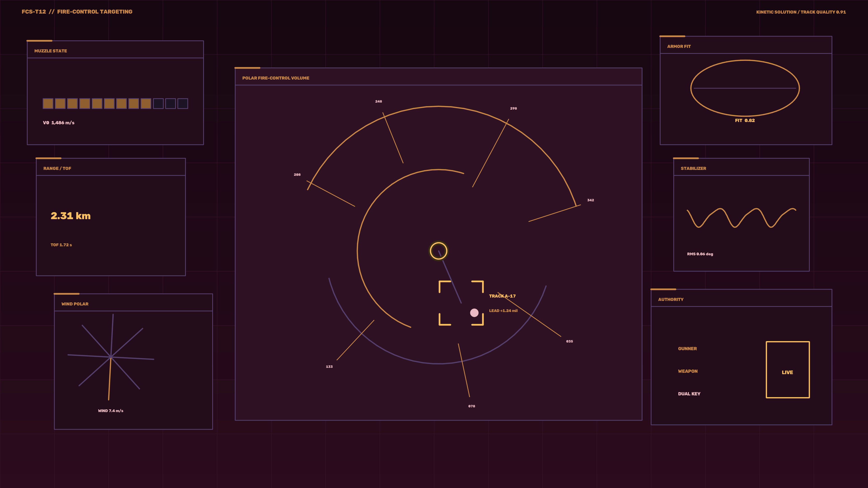Image resolution: width=868 pixels, height=488 pixels.
Task: Select the WEAPON authority label
Action: tap(687, 371)
